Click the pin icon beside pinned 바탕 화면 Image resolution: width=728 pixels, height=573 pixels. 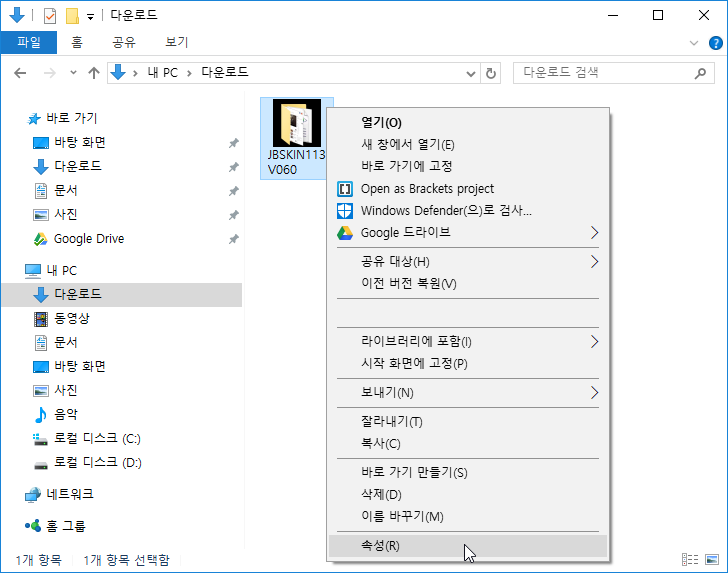[234, 143]
